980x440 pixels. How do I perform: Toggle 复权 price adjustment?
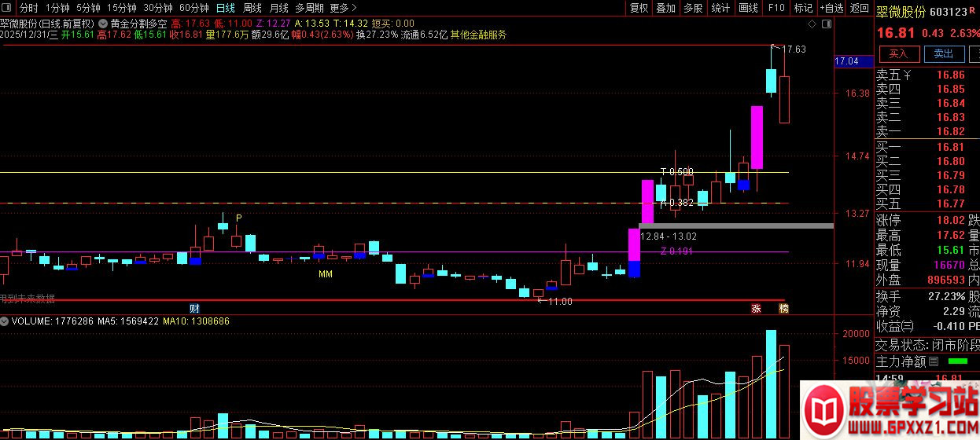tap(639, 8)
